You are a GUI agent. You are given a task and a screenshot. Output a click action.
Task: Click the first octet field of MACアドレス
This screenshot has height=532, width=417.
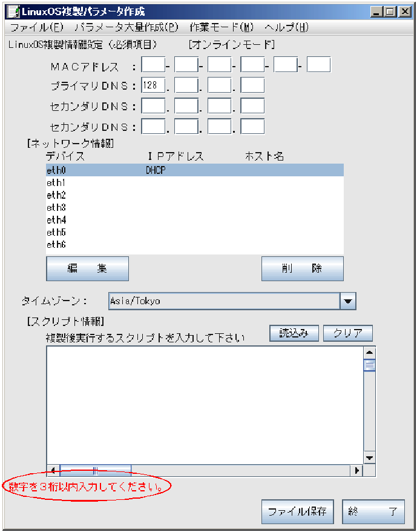tap(153, 65)
